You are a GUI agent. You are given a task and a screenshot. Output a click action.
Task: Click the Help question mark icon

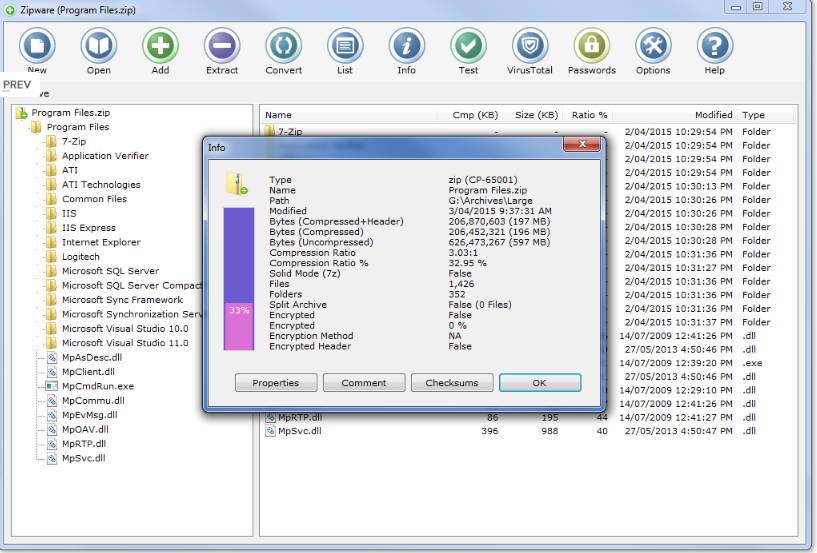(x=714, y=46)
